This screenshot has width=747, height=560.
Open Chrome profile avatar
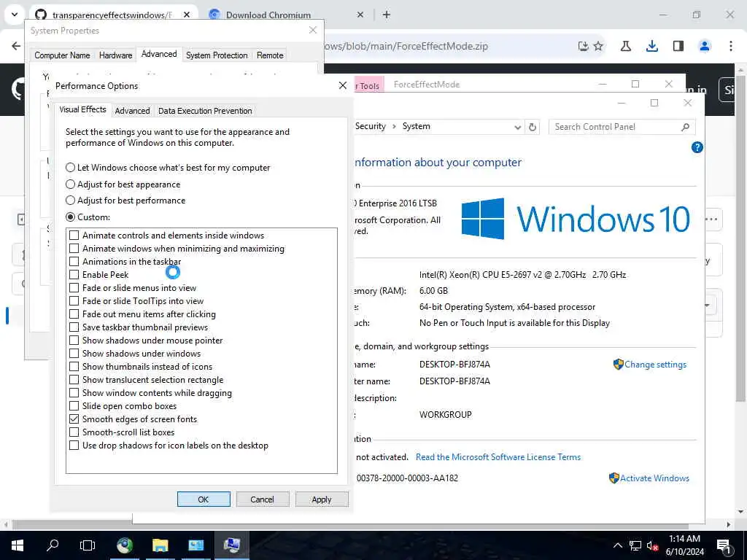pyautogui.click(x=704, y=46)
